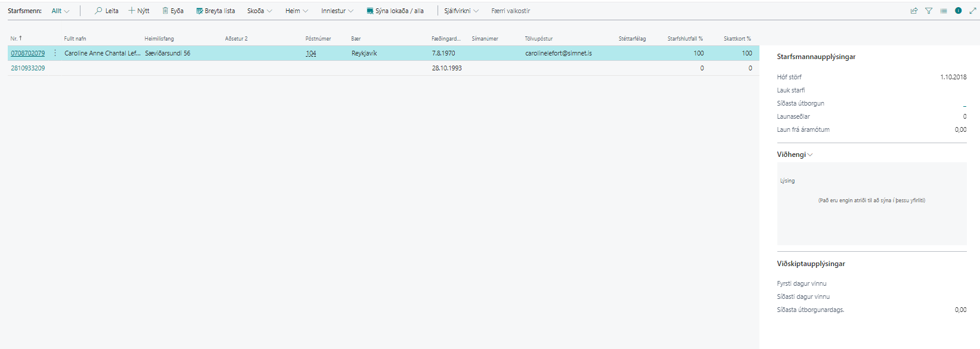This screenshot has width=980, height=349.
Task: Click the Fullt nafn column header
Action: [x=75, y=38]
